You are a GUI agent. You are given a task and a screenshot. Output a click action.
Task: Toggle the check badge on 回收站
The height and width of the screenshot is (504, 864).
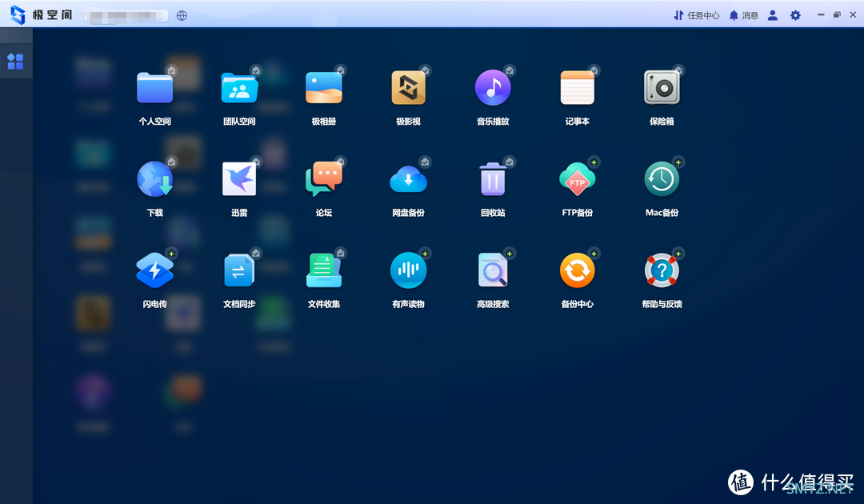click(x=510, y=162)
